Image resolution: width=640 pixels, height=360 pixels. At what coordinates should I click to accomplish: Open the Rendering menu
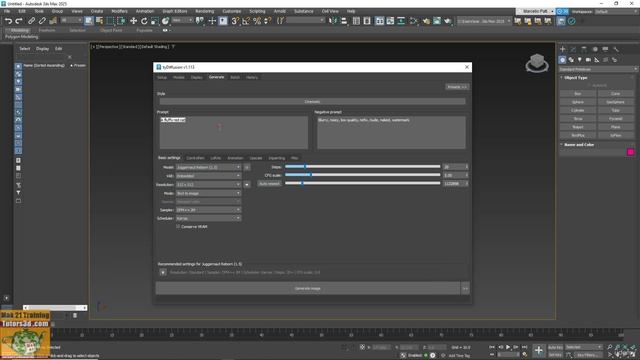pyautogui.click(x=204, y=11)
